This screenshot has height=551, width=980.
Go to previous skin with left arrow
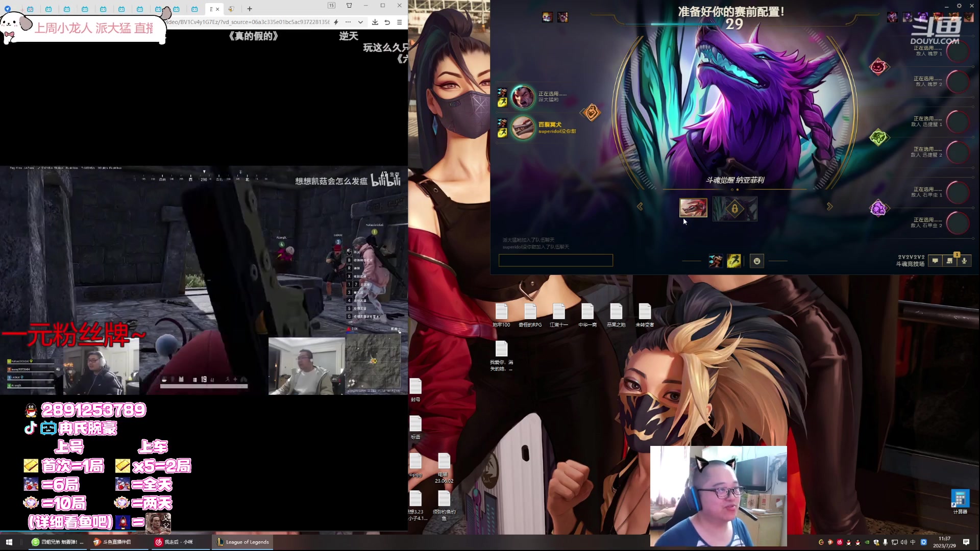pyautogui.click(x=640, y=206)
